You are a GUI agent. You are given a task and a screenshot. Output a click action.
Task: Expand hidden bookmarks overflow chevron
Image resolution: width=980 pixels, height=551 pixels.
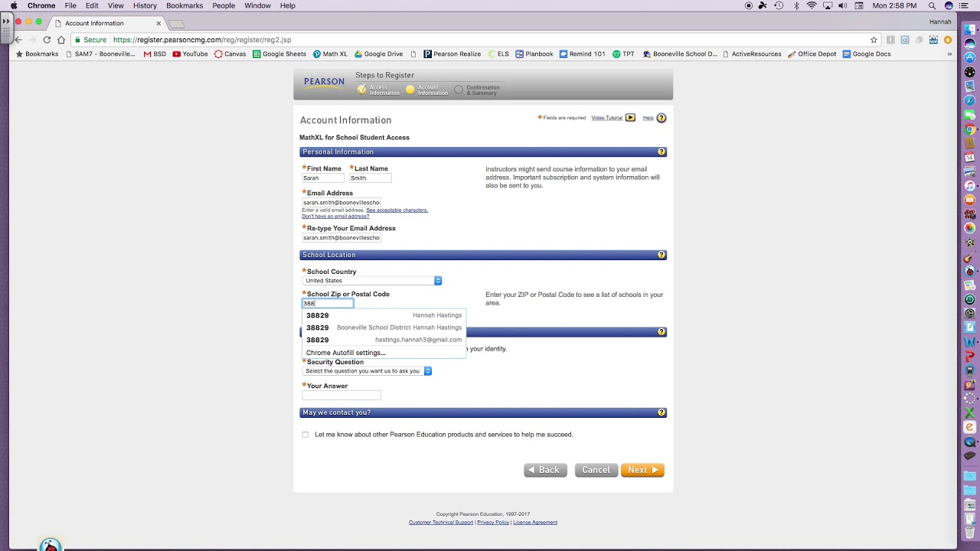pos(950,54)
